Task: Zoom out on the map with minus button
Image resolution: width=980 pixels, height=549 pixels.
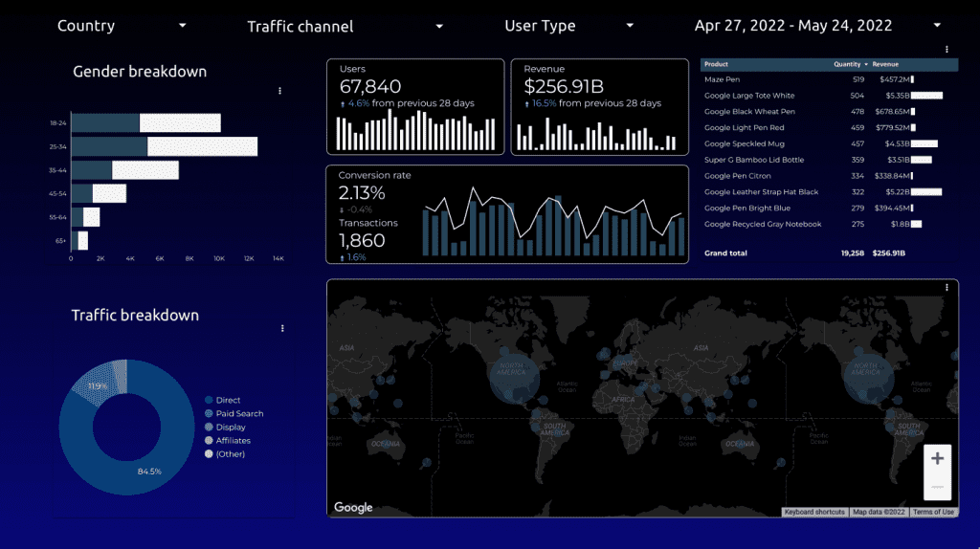Action: click(937, 487)
